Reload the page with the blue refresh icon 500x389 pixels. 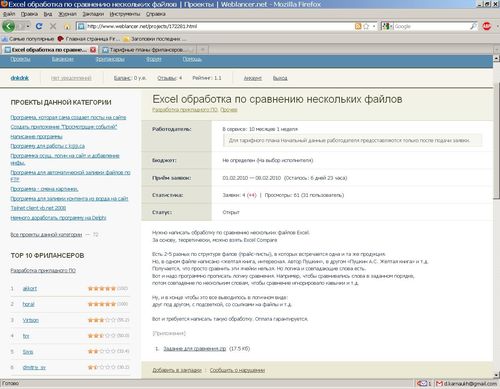tap(39, 26)
